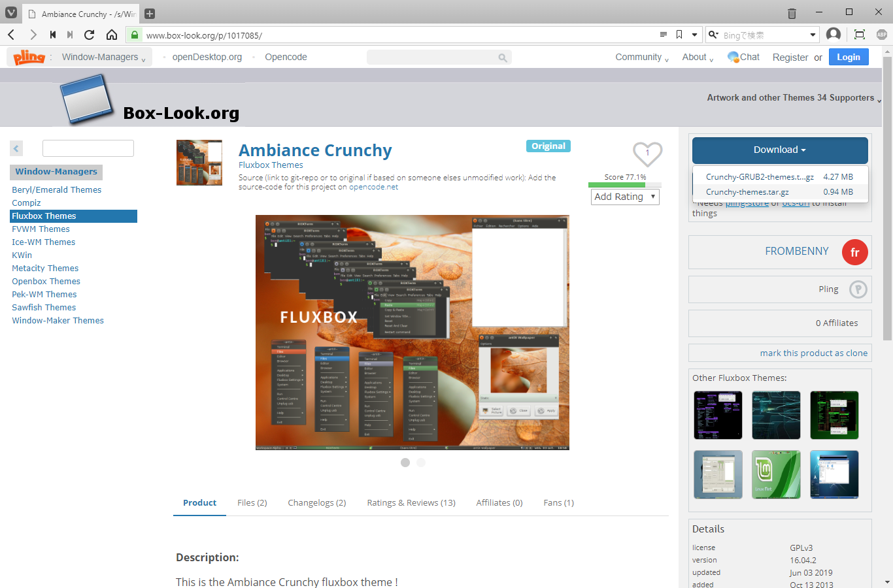Follow the opencode.net source link
Image resolution: width=893 pixels, height=588 pixels.
(x=373, y=187)
